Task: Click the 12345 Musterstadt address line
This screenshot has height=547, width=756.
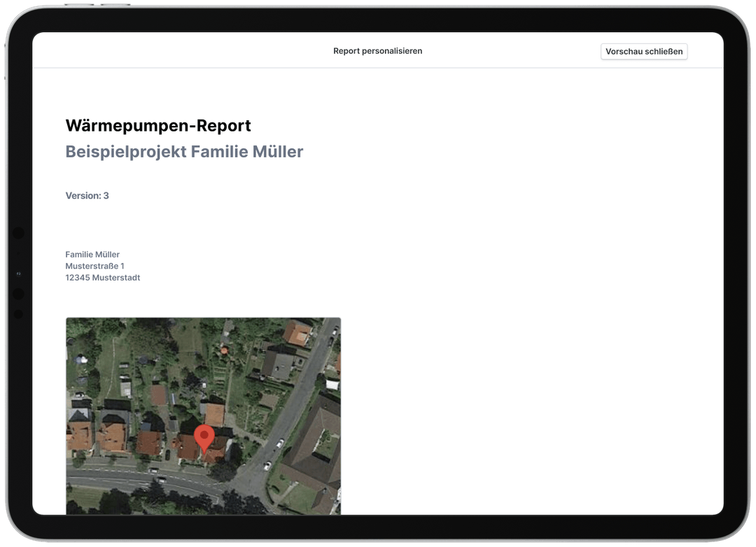Action: tap(103, 278)
